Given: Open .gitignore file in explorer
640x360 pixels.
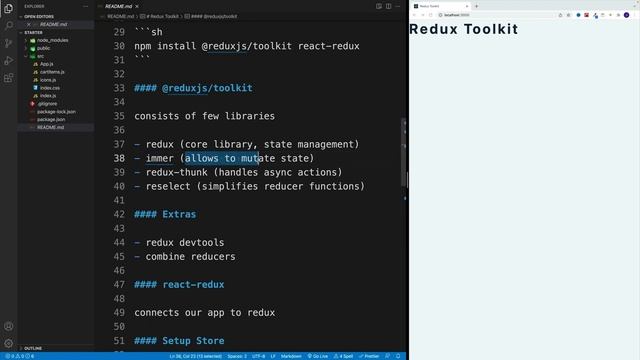Looking at the screenshot, I should 47,104.
